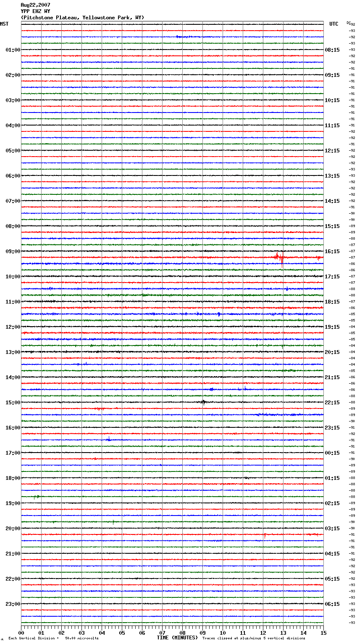The width and height of the screenshot is (357, 644).
Task: Click the 'TIME (MINUTES)' axis title
Action: point(177,638)
